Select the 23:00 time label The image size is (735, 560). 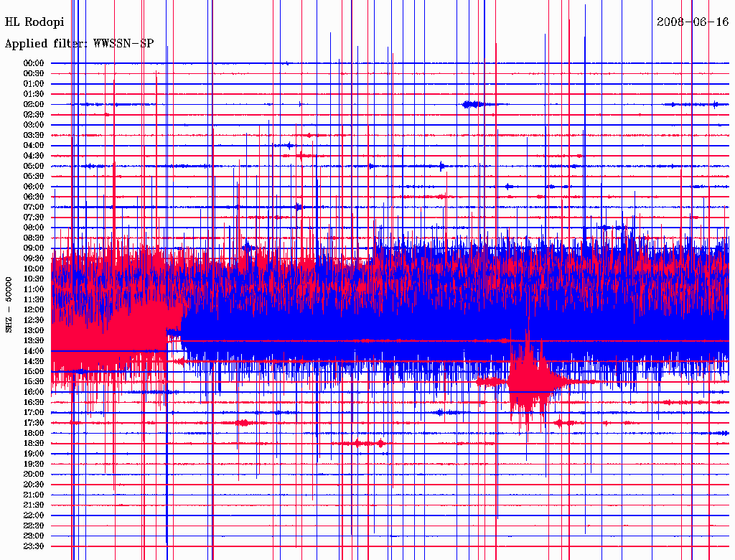[x=34, y=536]
